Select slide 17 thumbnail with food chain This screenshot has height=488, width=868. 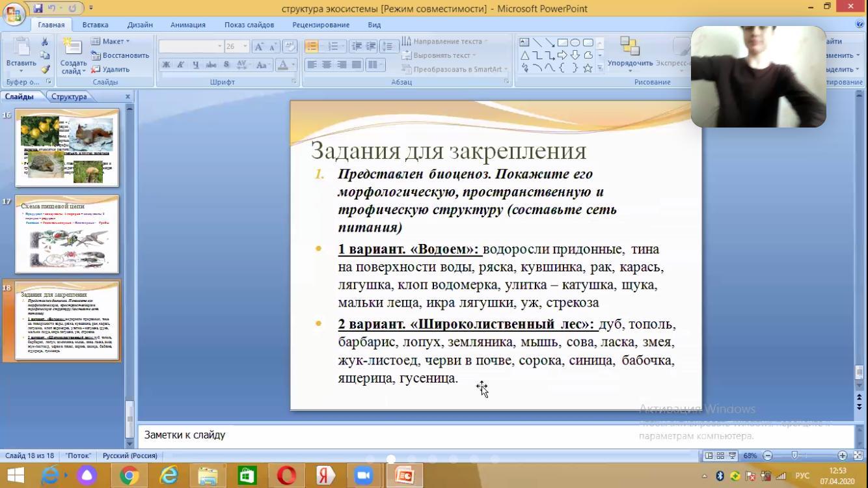(x=67, y=235)
